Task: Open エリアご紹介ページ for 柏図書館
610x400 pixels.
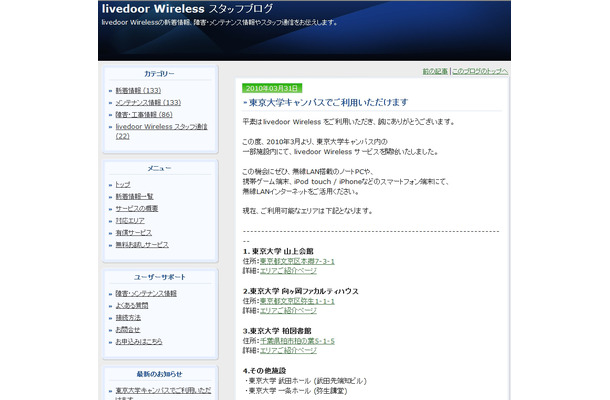Action: 288,351
